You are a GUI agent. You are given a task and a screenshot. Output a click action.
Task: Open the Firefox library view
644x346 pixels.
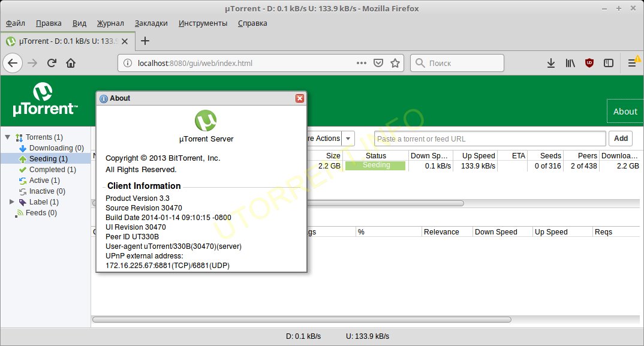[570, 64]
